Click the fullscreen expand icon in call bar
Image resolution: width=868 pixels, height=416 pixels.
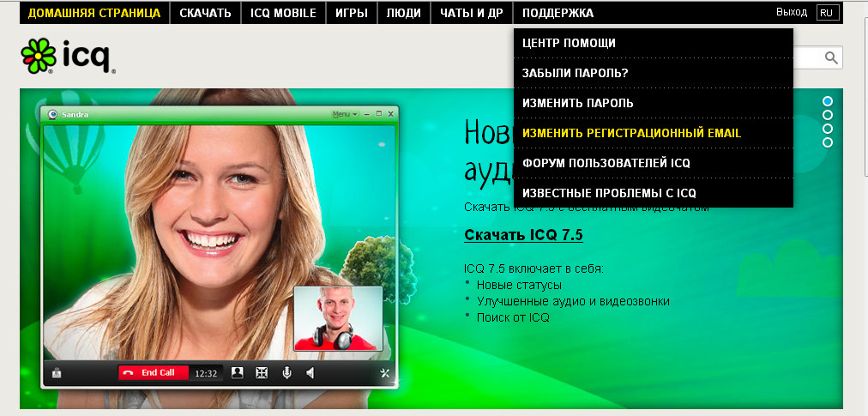coord(262,373)
